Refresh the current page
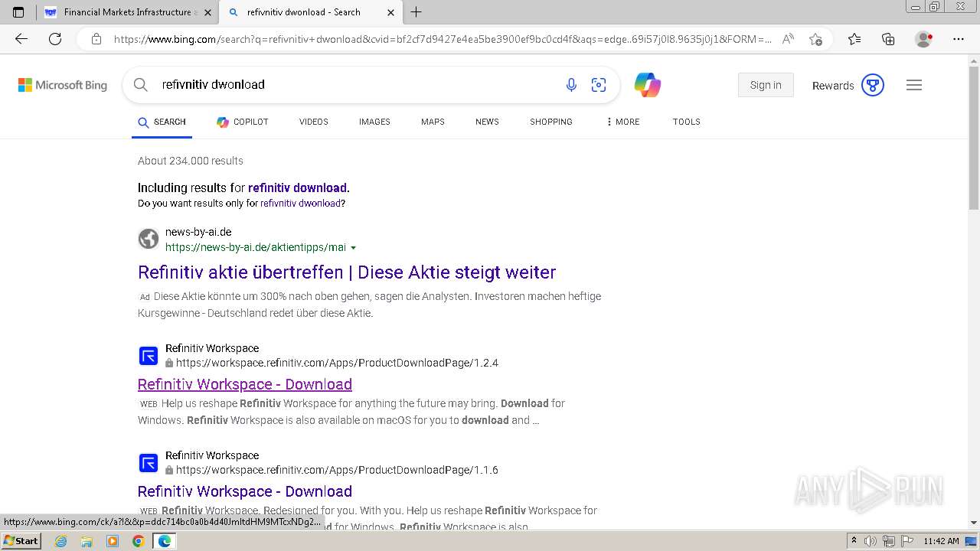Screen dimensions: 980x551 pos(55,39)
